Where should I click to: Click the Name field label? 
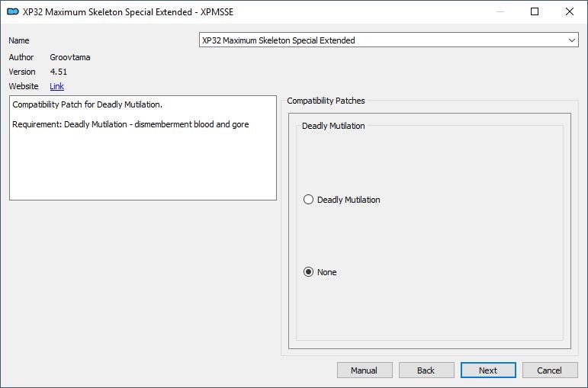click(19, 40)
